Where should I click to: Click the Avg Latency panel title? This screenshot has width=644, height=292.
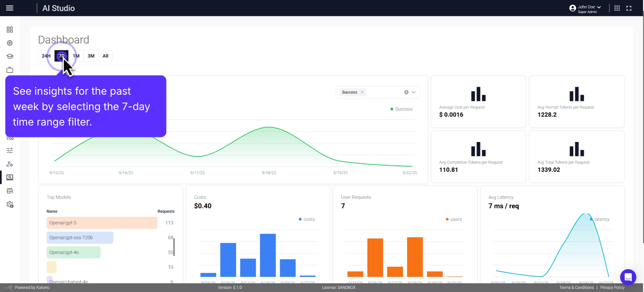point(501,197)
